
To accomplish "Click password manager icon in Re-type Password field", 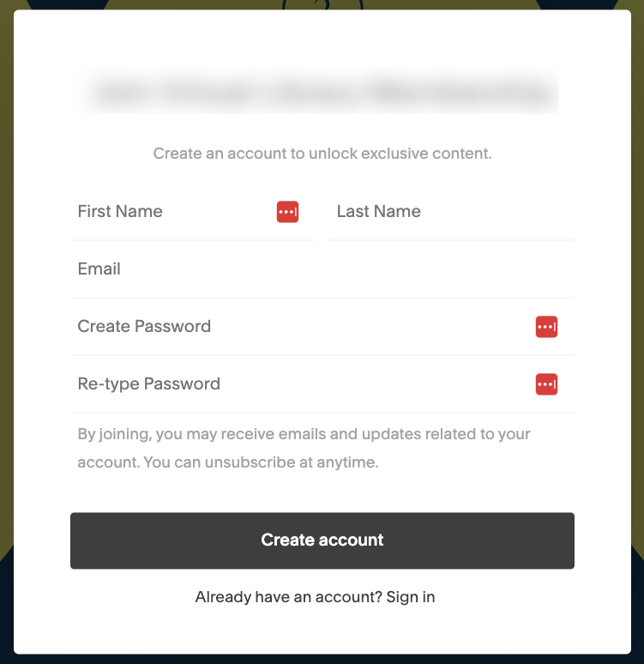I will pos(546,384).
